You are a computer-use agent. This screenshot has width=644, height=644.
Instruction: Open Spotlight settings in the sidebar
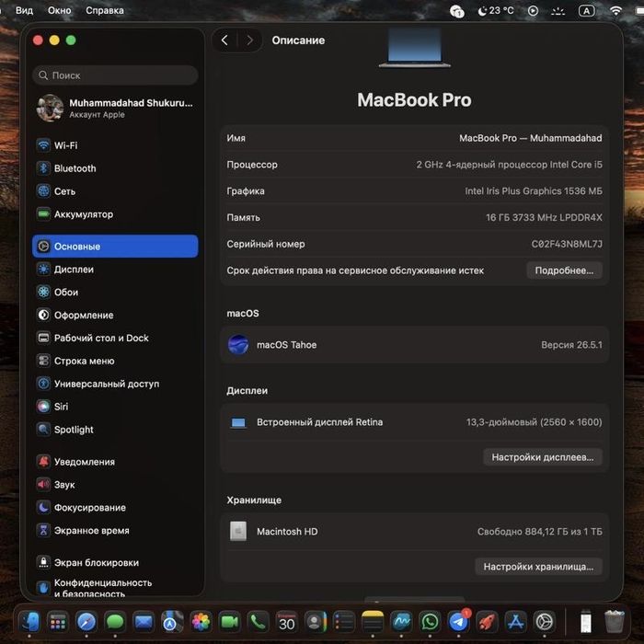pyautogui.click(x=115, y=430)
